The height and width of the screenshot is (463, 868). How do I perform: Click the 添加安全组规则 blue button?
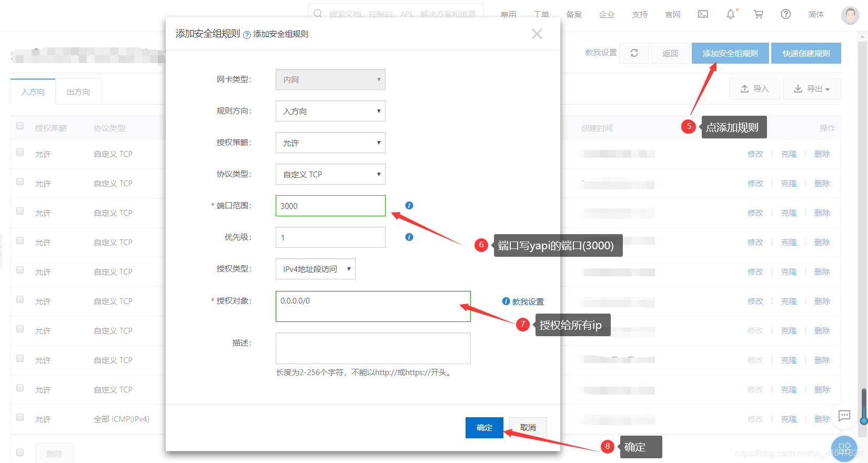(x=730, y=53)
